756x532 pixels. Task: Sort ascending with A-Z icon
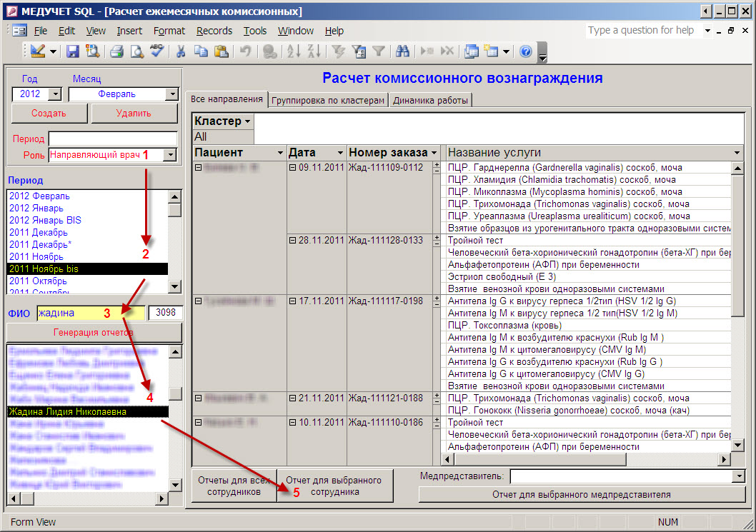point(293,51)
